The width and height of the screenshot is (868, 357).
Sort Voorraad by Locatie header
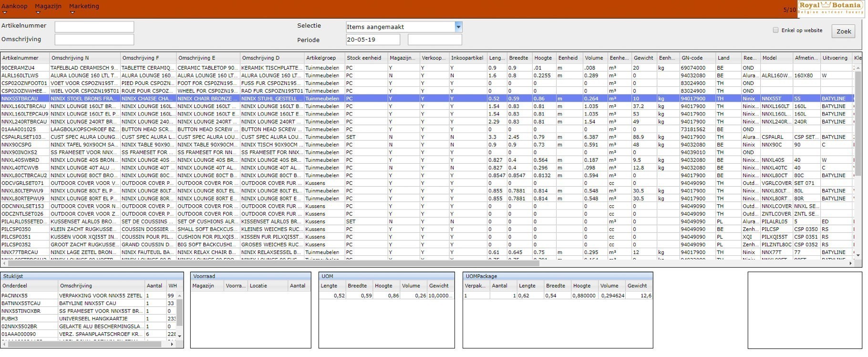tap(268, 286)
